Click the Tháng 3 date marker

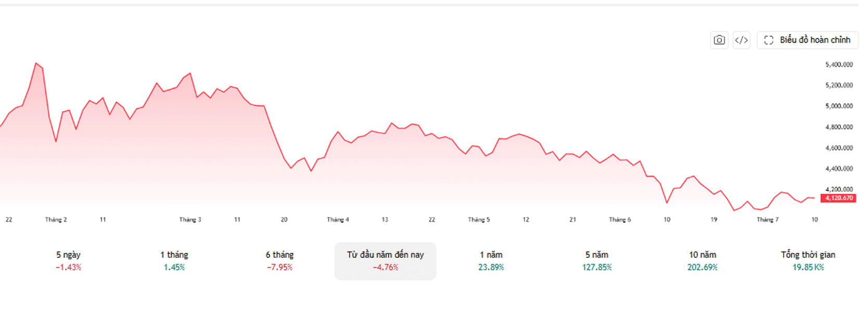[x=190, y=220]
